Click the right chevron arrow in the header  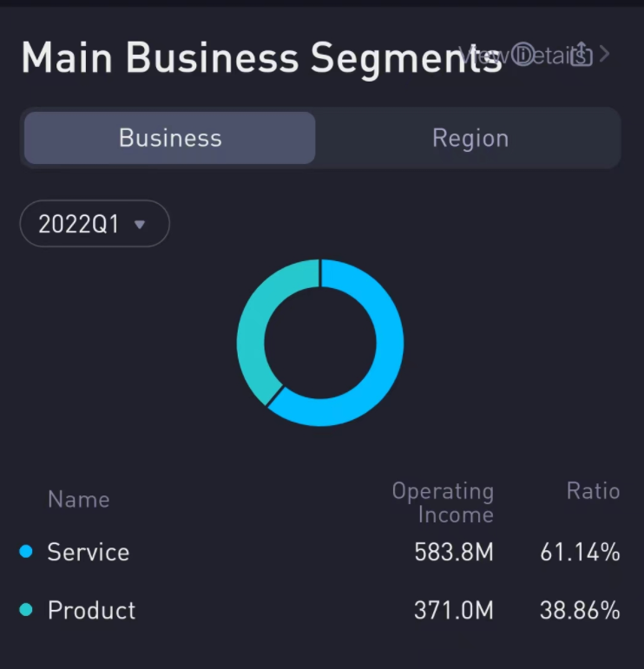(605, 54)
